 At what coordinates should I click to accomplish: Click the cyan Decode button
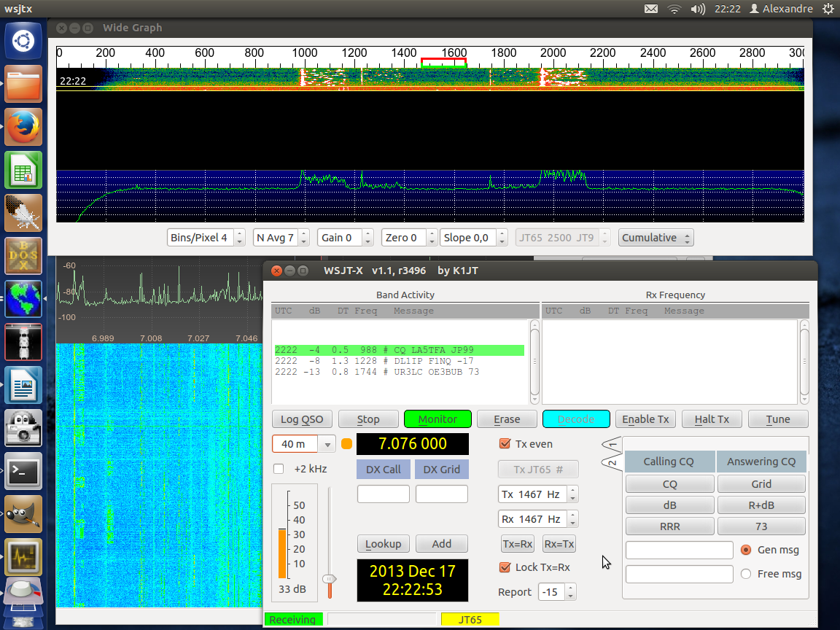pos(576,419)
